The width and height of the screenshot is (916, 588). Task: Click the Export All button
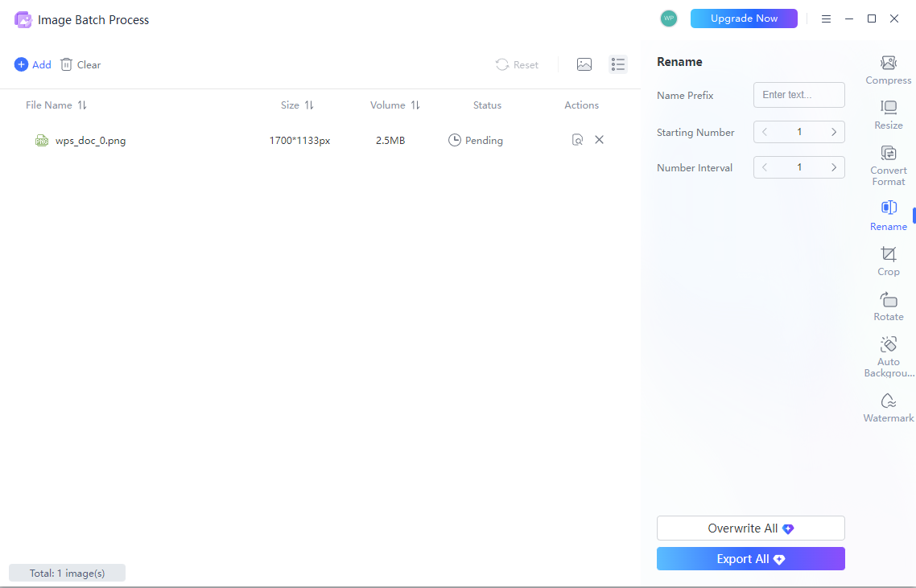tap(751, 559)
